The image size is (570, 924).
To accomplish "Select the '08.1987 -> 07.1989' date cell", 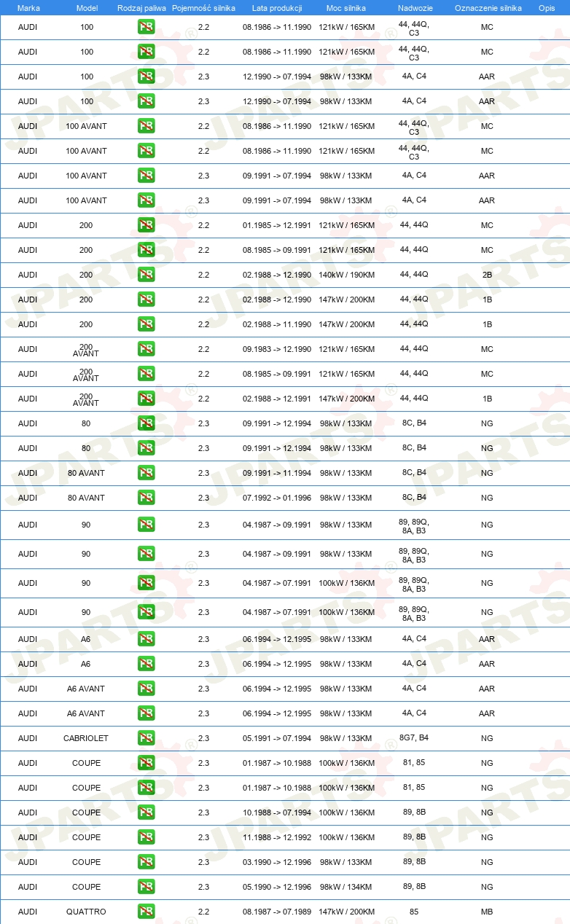I will [x=277, y=912].
